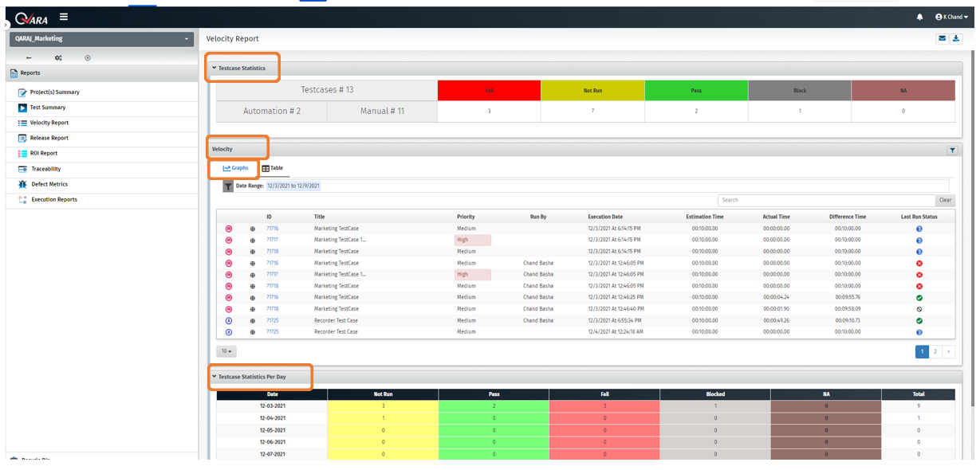Image resolution: width=980 pixels, height=470 pixels.
Task: Sort by the Priority column header
Action: [466, 217]
